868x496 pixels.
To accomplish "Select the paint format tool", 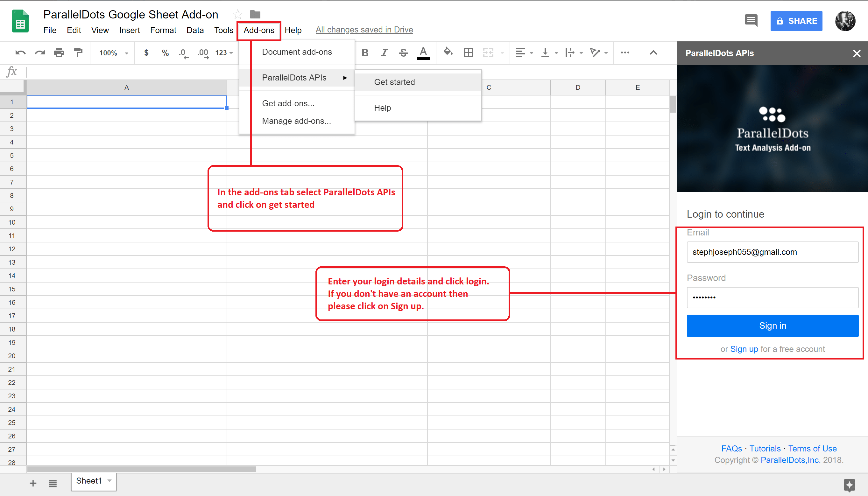I will (78, 53).
